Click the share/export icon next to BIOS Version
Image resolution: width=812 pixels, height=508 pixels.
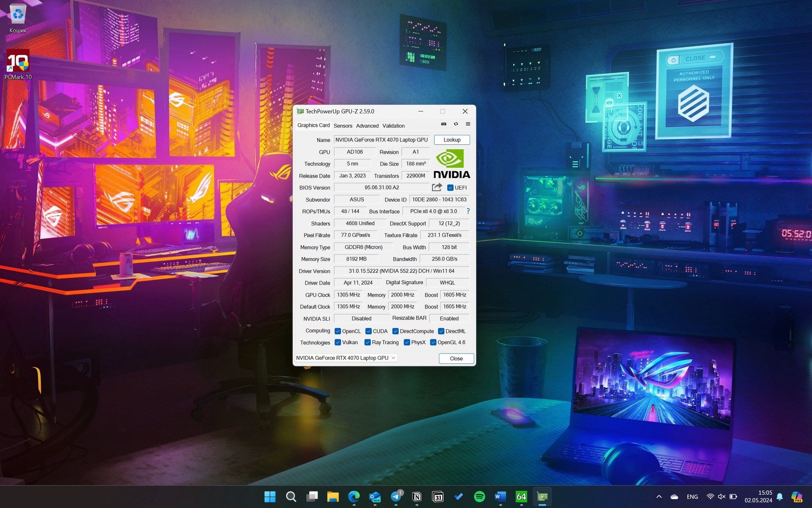tap(437, 187)
